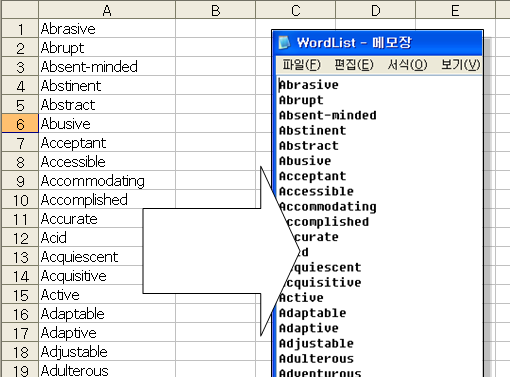Select row 10 header in the spreadsheet
The height and width of the screenshot is (377, 510).
[20, 199]
